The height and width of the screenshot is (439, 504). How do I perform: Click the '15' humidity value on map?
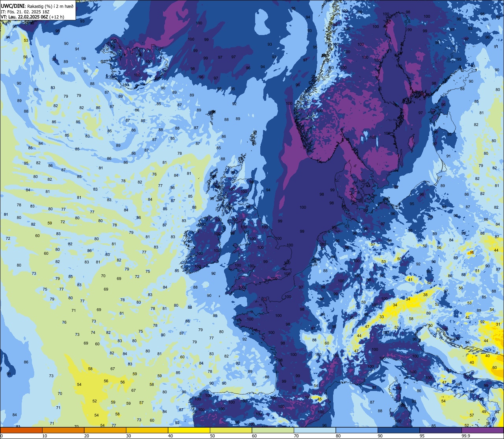[x=472, y=253]
